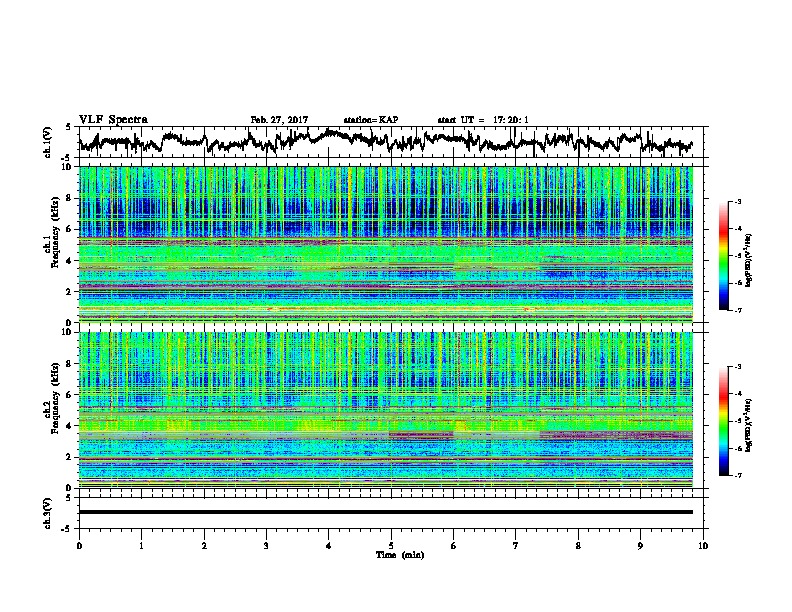Viewport: 792px width, 612px height.
Task: Click the ch.2 color bar "-4" label
Action: [x=737, y=394]
